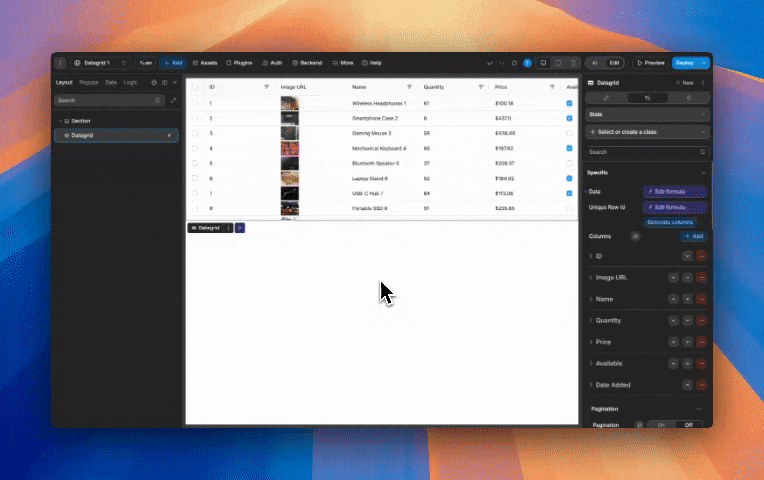Redo the last editor action
Screen dimensions: 764x480
point(501,63)
